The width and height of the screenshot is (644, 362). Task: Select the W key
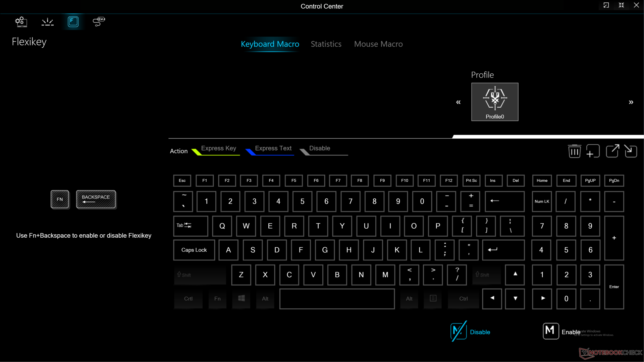tap(246, 226)
